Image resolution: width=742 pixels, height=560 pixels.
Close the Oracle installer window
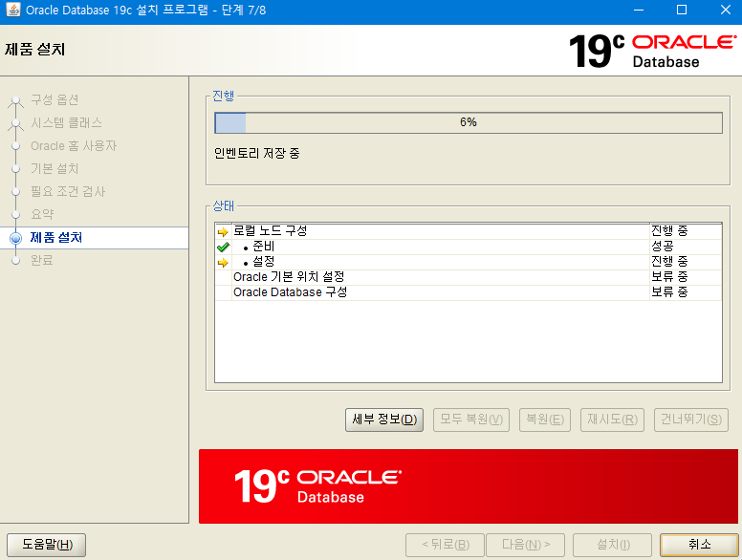point(725,10)
